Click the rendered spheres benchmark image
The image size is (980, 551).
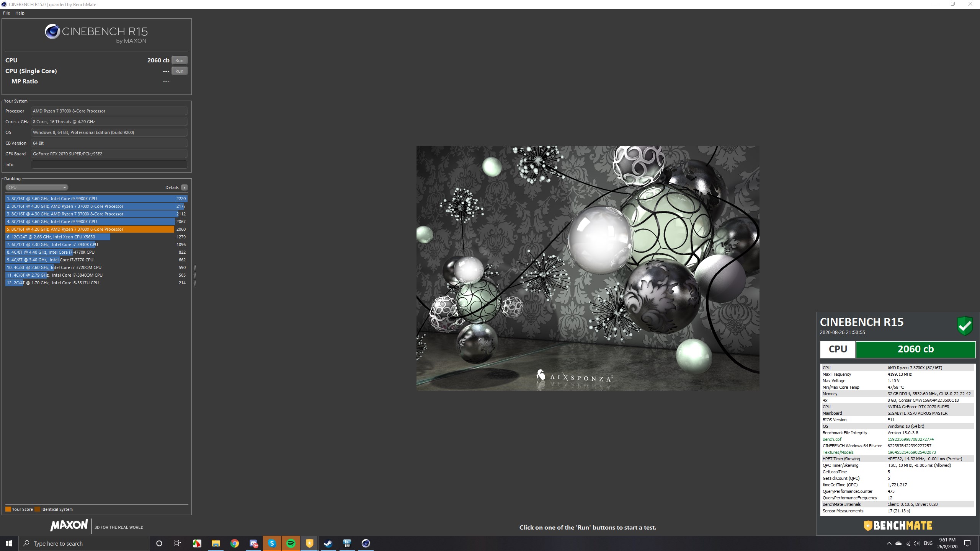click(x=588, y=268)
